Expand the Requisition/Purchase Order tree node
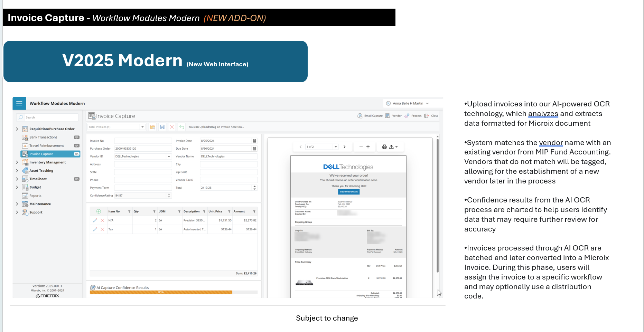This screenshot has height=332, width=644. (x=17, y=129)
